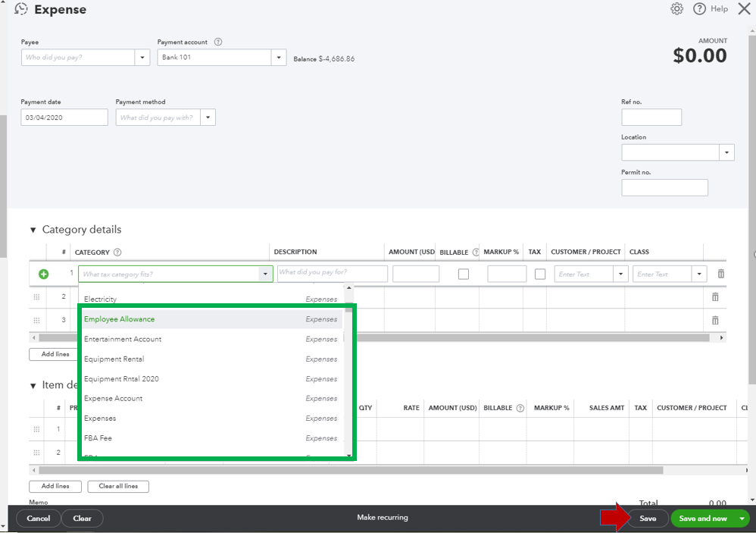The width and height of the screenshot is (756, 533).
Task: Click Make recurring
Action: [383, 517]
